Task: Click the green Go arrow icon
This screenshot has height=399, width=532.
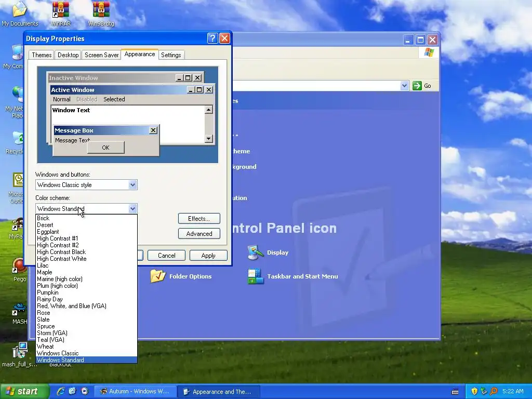Action: [417, 86]
